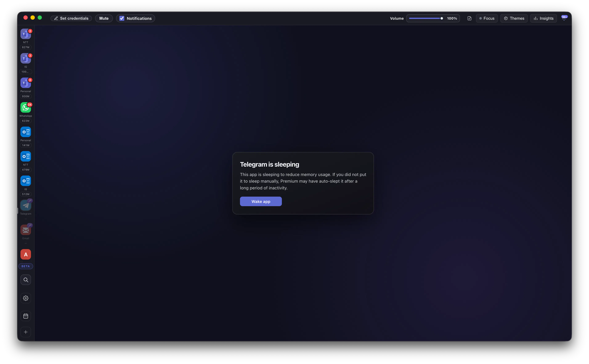Select the sleeping Telegram app icon
Screen dimensions: 589x364
coord(26,205)
